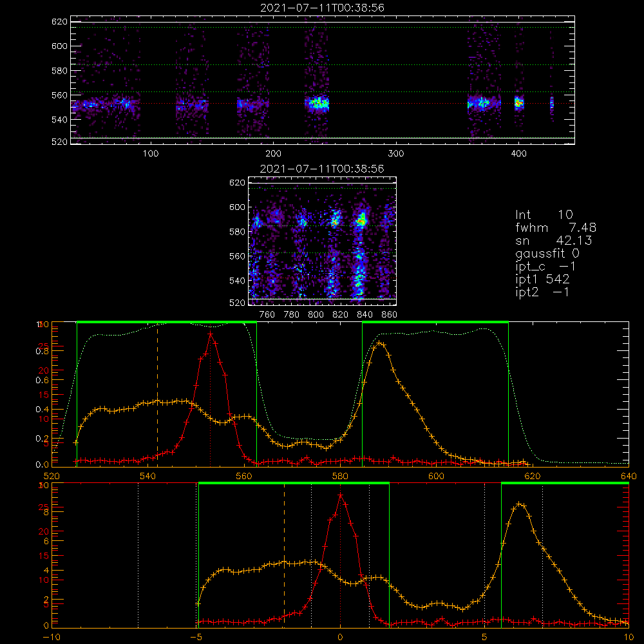Click x-axis label -10 of the lowest plot

click(52, 637)
